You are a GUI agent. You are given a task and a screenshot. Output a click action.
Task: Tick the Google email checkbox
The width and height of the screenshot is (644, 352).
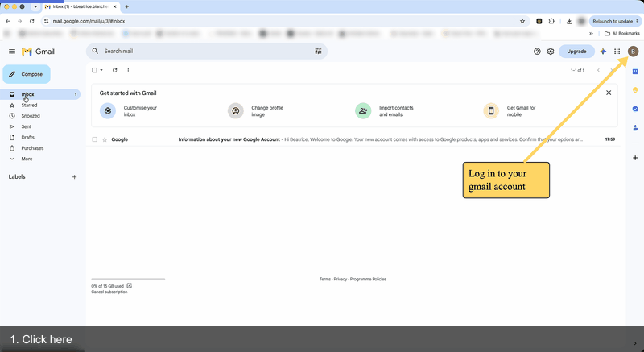point(94,139)
